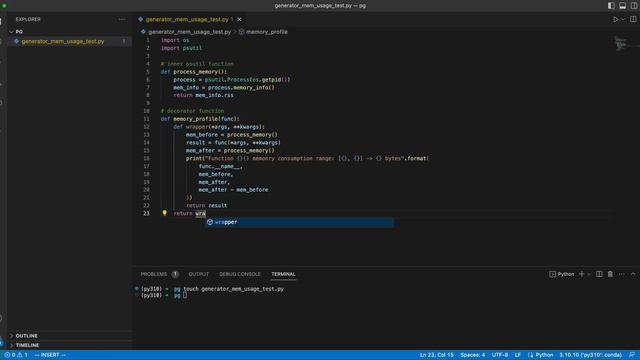The width and height of the screenshot is (640, 360).
Task: Open terminal panel more actions ellipsis
Action: (x=622, y=274)
